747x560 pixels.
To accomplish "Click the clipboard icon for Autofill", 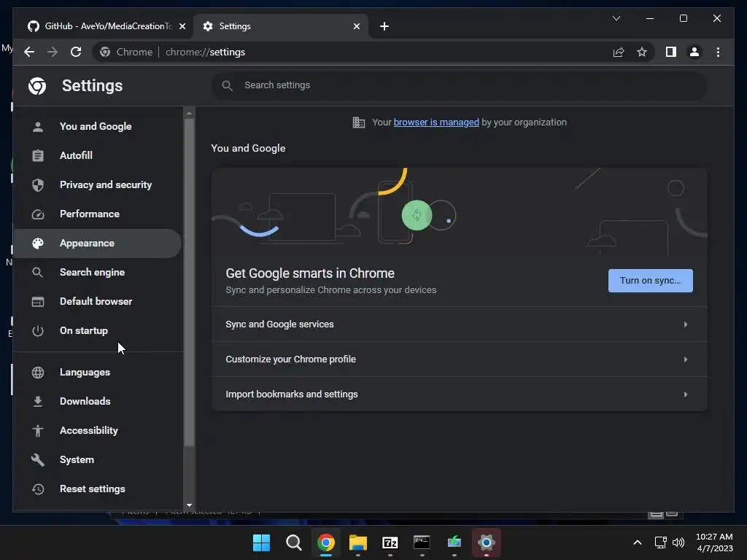I will (38, 156).
